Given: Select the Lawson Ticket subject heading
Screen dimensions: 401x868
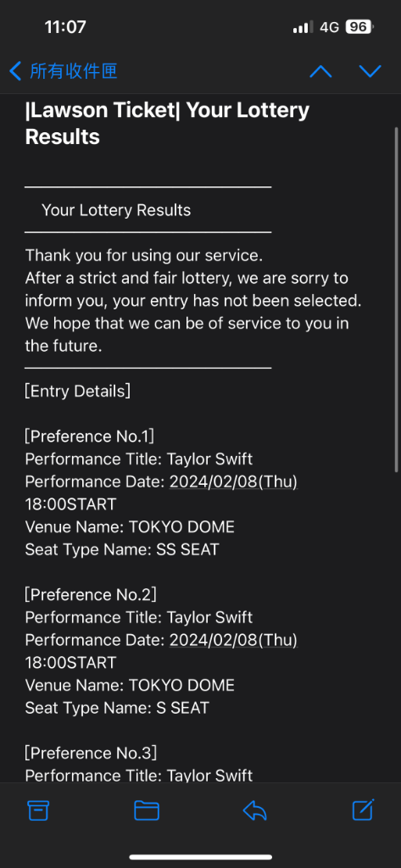Looking at the screenshot, I should click(167, 123).
